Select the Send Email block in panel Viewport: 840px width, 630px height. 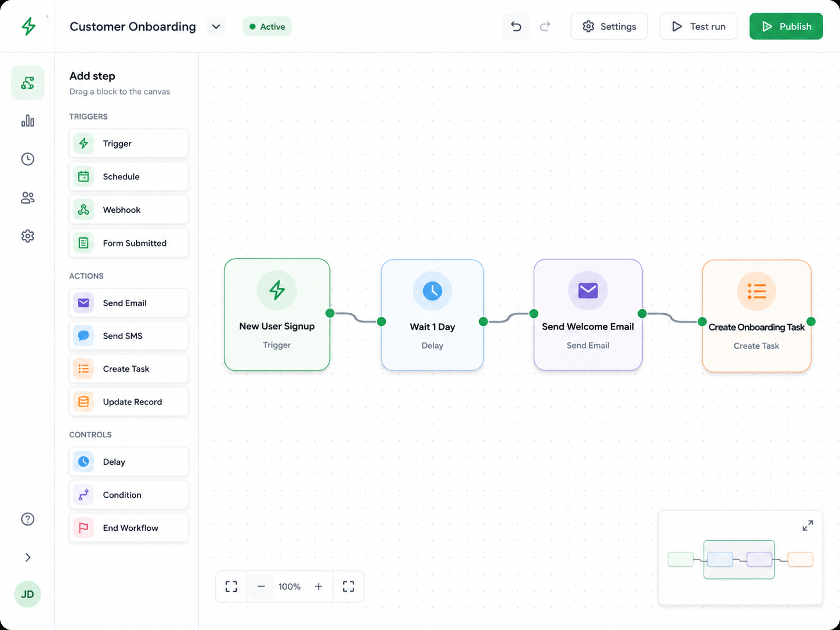click(x=129, y=303)
